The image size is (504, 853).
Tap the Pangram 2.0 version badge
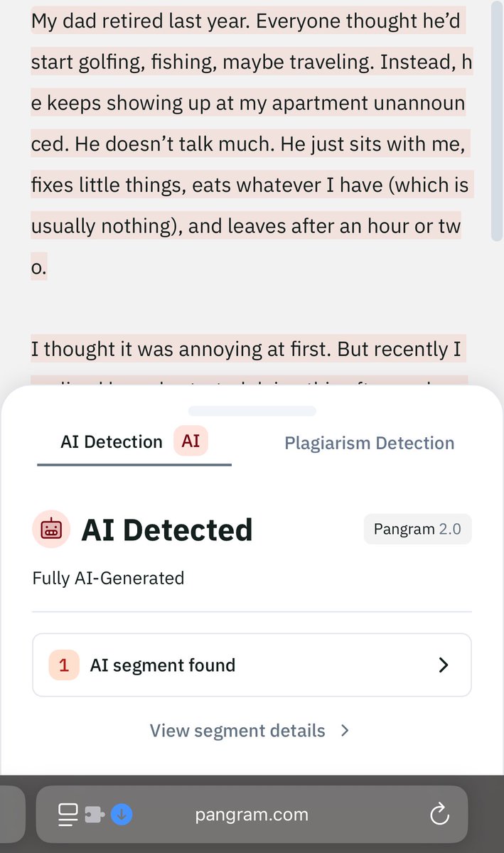coord(417,530)
